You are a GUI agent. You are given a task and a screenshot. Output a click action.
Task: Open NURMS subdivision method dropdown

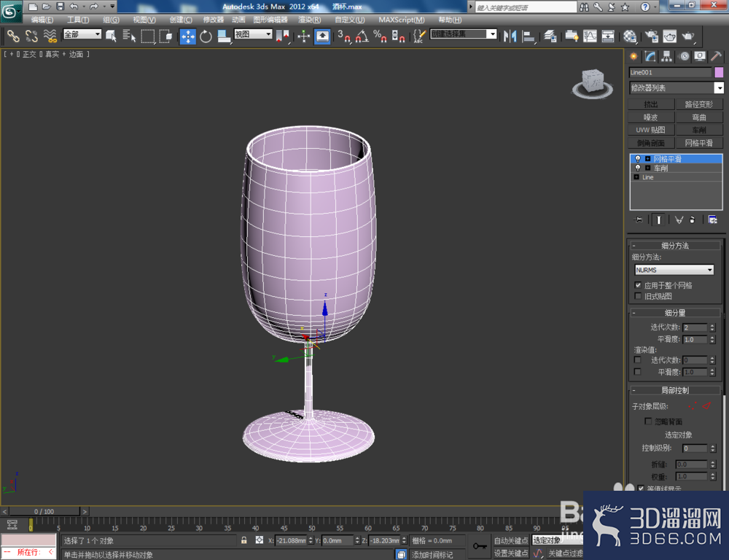click(x=674, y=270)
